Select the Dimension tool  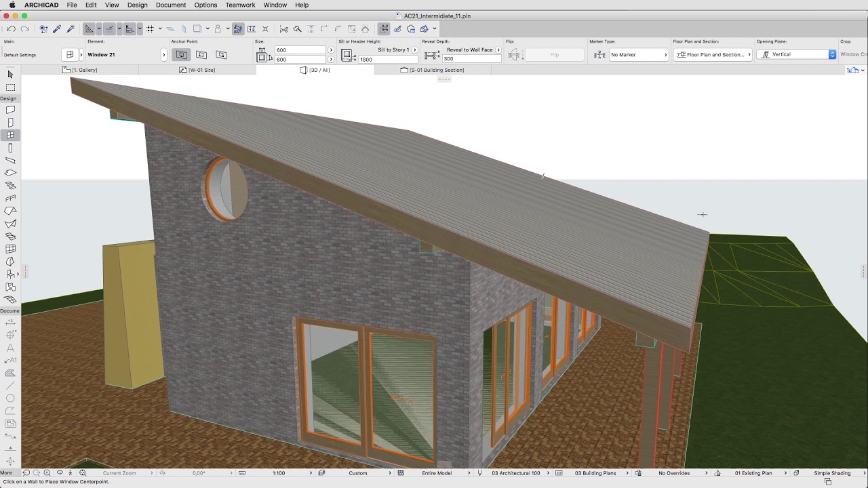pyautogui.click(x=10, y=322)
